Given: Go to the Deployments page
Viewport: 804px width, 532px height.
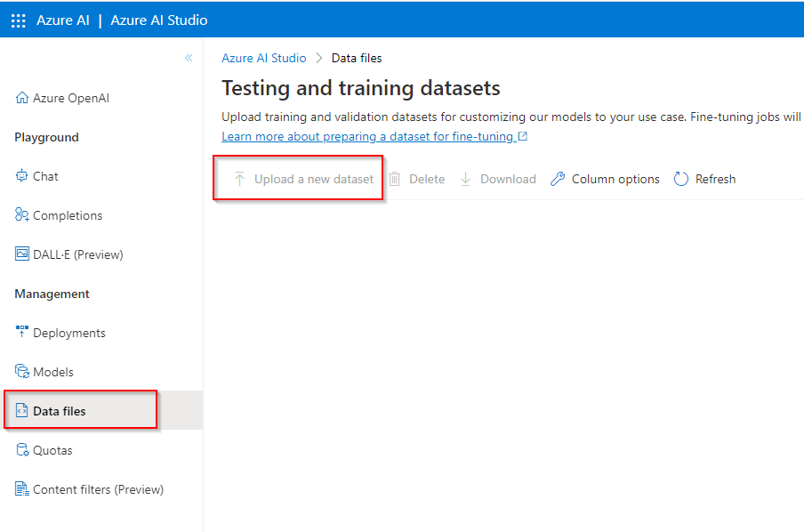Looking at the screenshot, I should (68, 332).
